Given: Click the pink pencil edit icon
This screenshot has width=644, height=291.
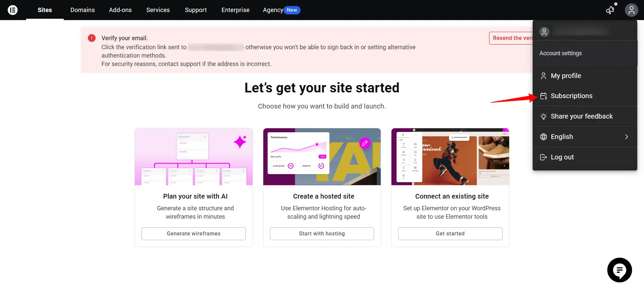Looking at the screenshot, I should (x=365, y=143).
